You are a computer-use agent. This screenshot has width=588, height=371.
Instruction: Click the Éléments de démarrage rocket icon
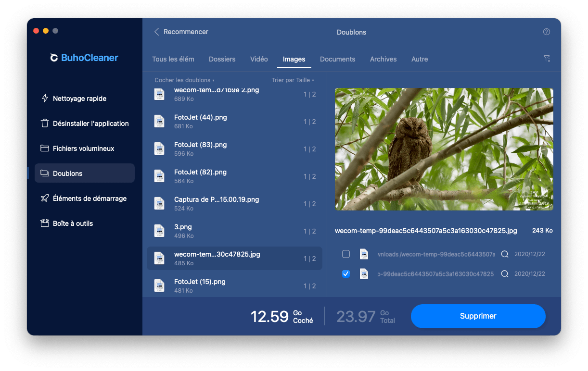tap(45, 198)
